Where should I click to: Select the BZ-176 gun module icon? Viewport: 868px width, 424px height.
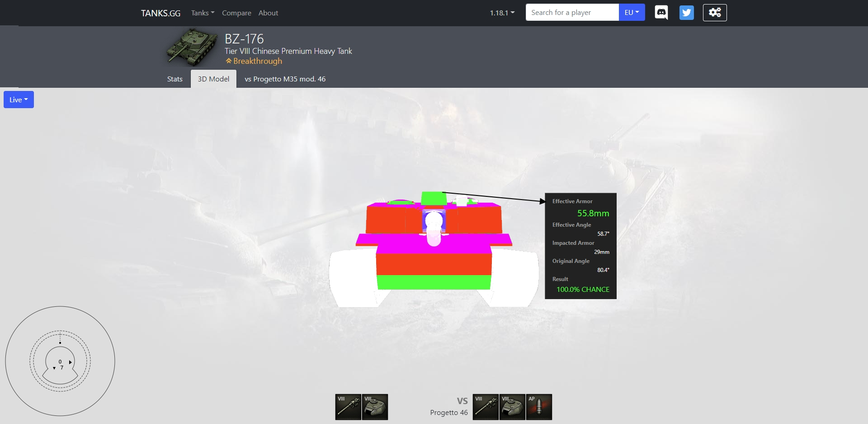(x=348, y=407)
